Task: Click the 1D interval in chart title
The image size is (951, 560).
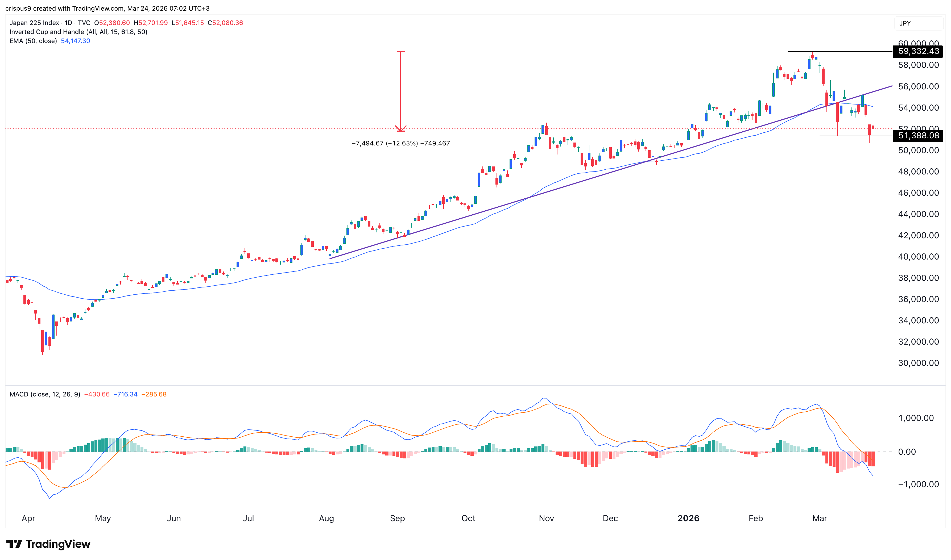Action: click(68, 23)
